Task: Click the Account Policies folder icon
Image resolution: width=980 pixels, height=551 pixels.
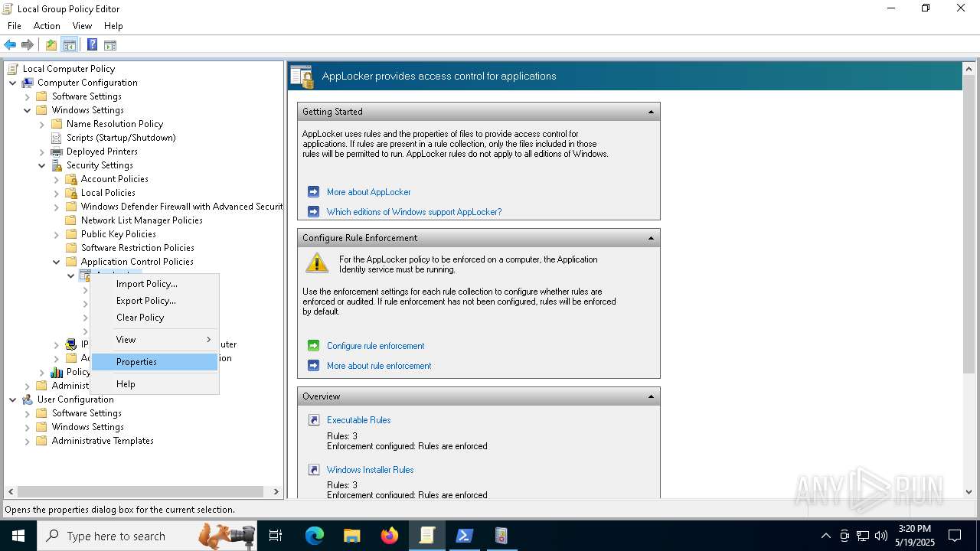Action: click(71, 179)
